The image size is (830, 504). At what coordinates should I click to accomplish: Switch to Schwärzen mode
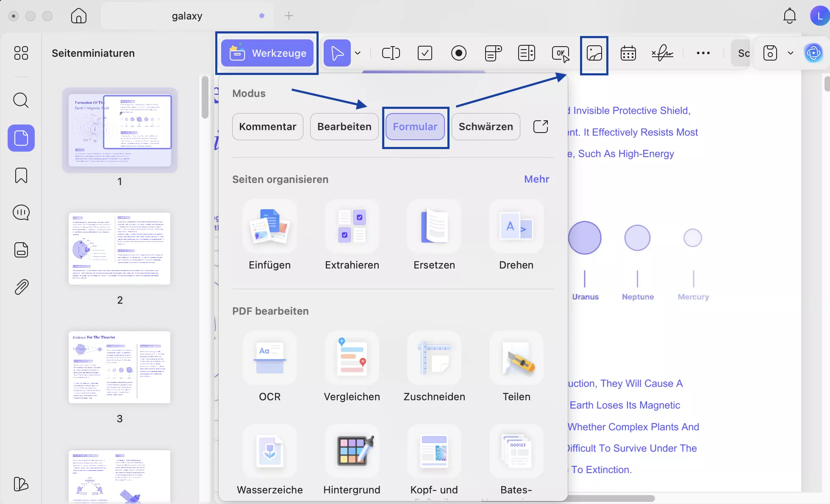pyautogui.click(x=486, y=127)
